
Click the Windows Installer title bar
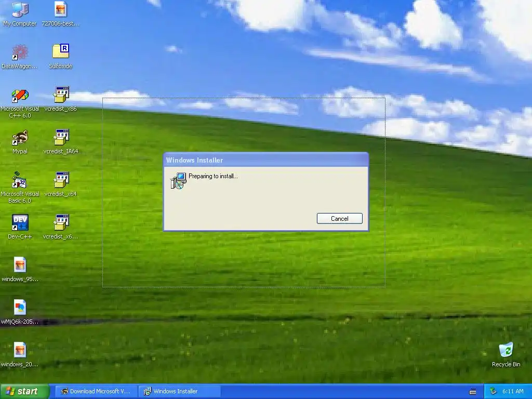[266, 160]
